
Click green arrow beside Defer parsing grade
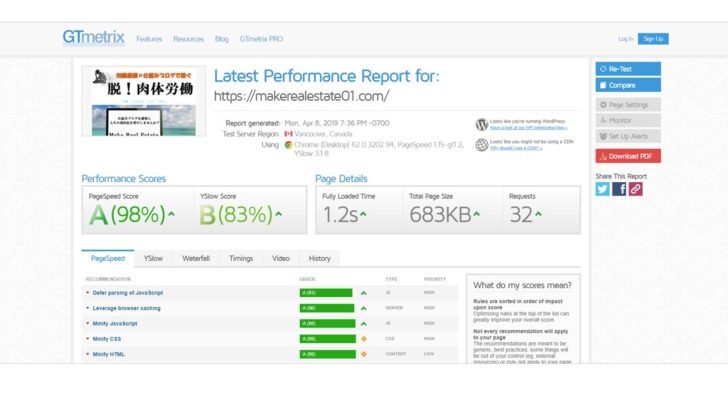364,293
